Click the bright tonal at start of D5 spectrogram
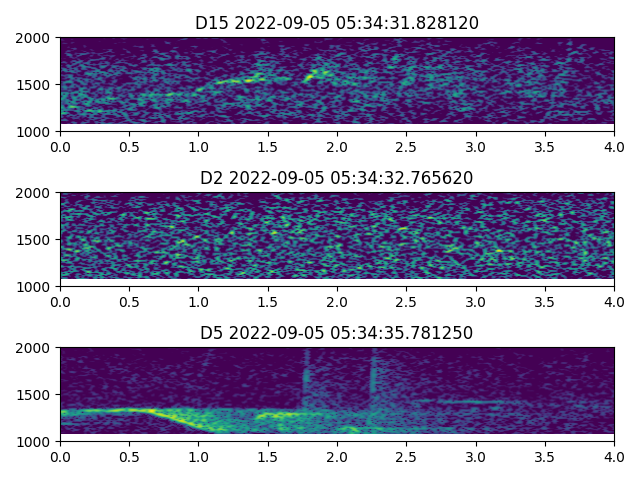The height and width of the screenshot is (480, 640). 85,410
